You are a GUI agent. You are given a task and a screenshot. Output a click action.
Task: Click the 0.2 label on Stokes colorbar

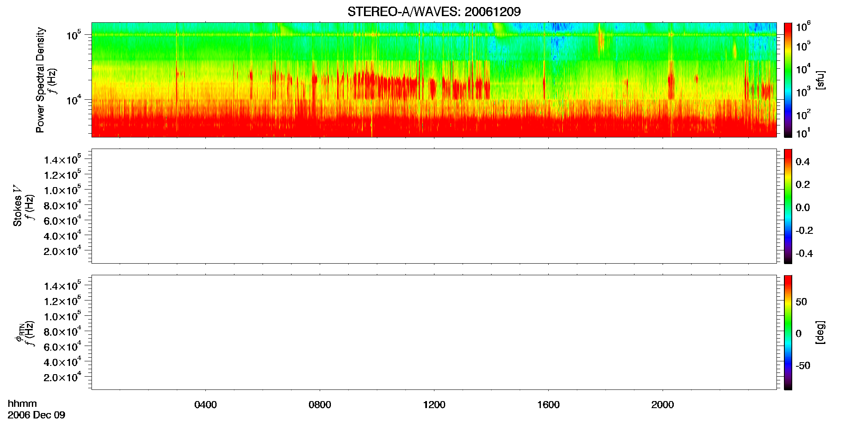803,185
